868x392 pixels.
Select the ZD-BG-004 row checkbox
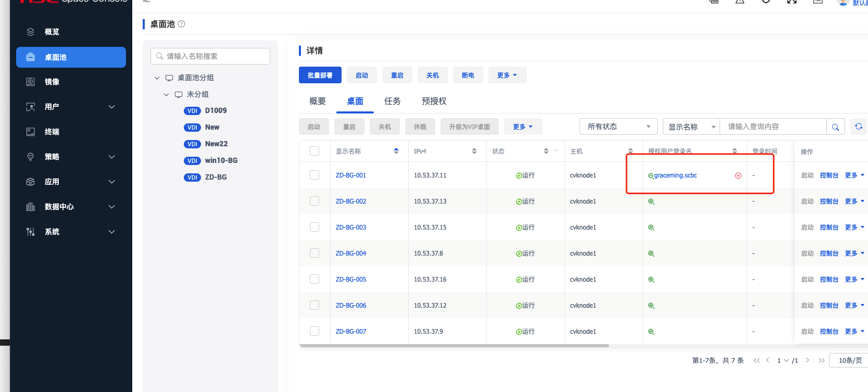(x=315, y=253)
